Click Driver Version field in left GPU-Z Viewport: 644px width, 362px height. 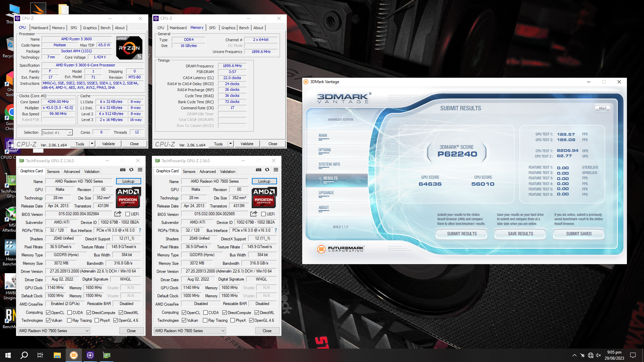pos(93,271)
